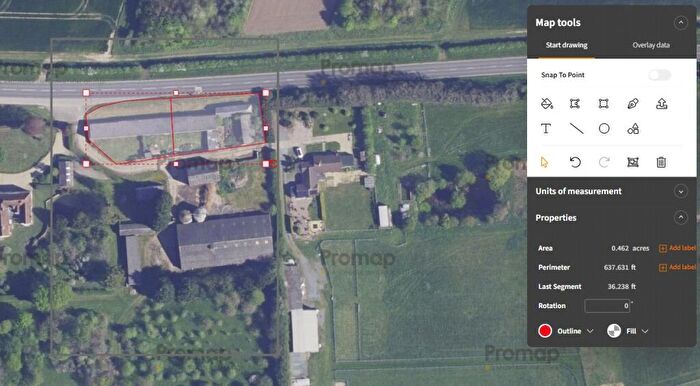Select the Text annotation tool

coord(546,129)
